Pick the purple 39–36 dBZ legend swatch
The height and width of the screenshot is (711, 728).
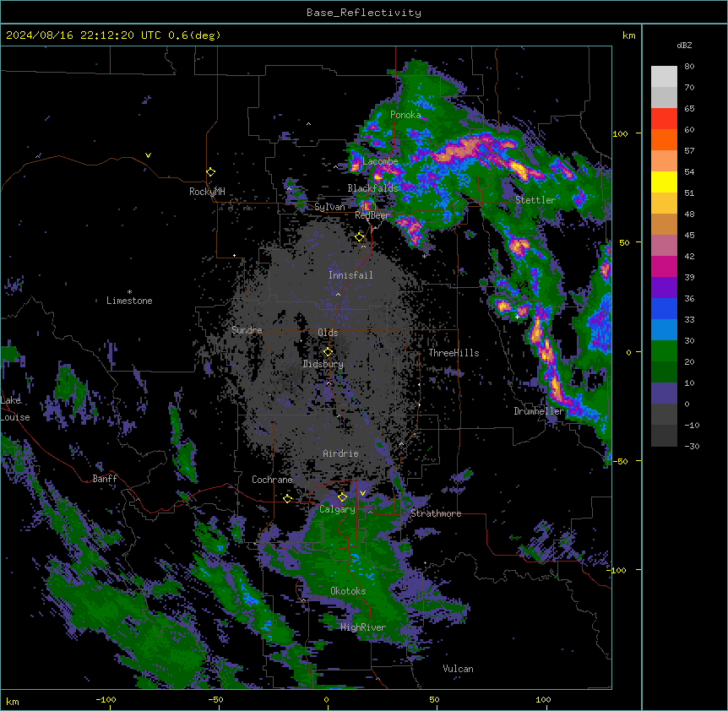point(664,288)
